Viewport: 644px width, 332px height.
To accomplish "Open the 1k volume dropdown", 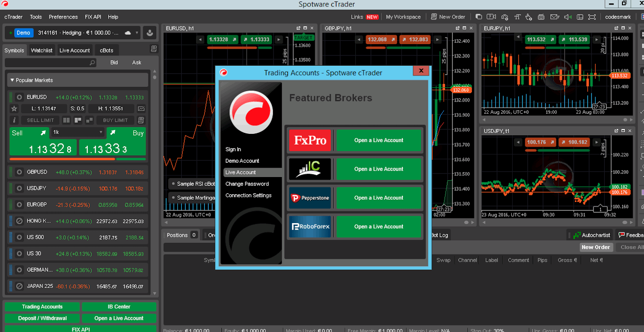I will tap(78, 132).
